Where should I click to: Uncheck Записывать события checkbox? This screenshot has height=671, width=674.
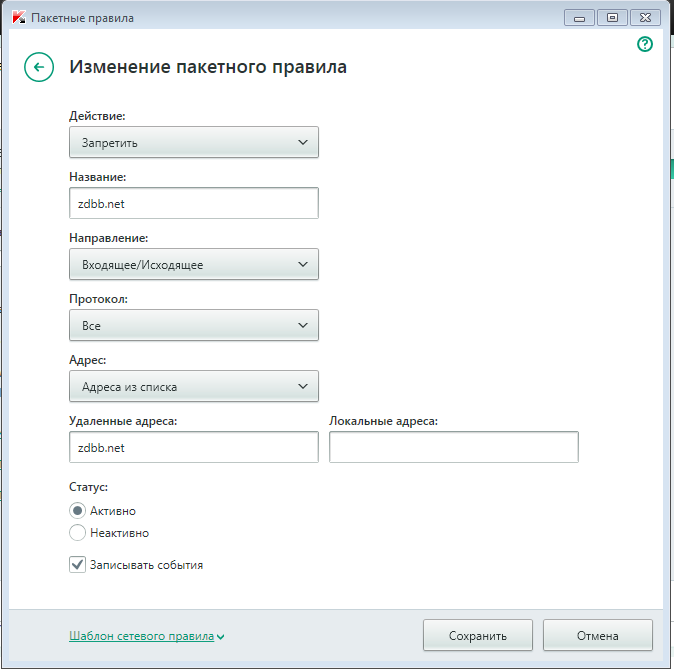(78, 565)
